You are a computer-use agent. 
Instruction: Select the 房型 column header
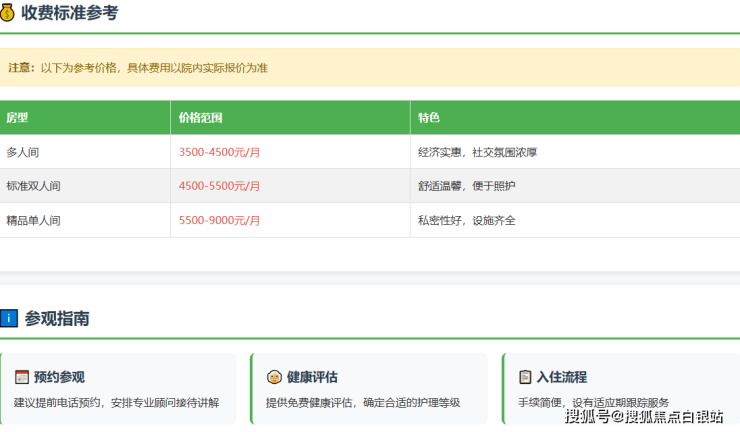click(17, 118)
